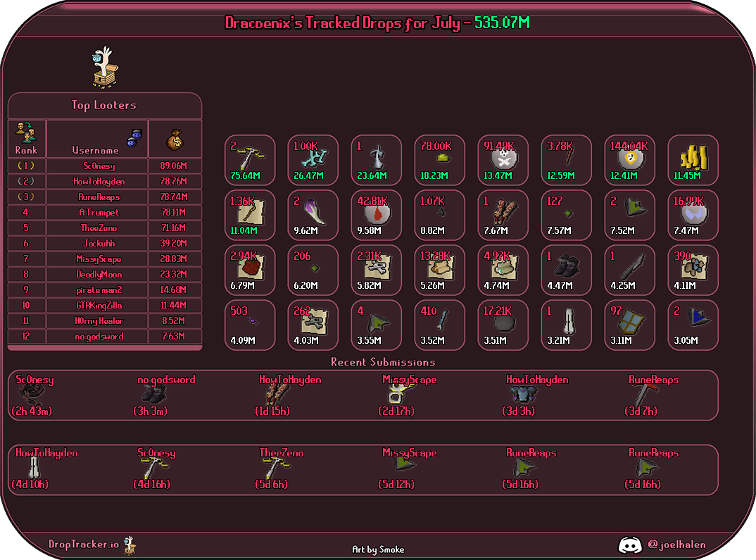Select the noted item icon worth 4.11M

(694, 267)
